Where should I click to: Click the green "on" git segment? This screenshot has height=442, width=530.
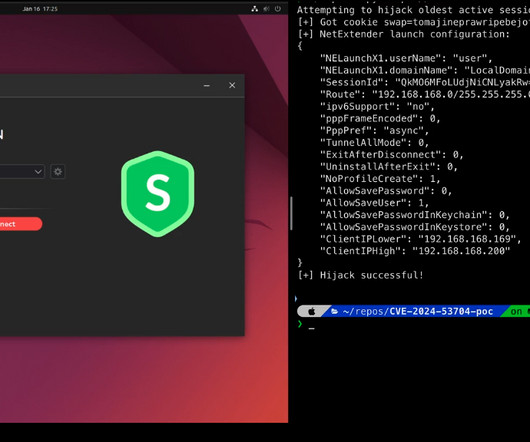pyautogui.click(x=516, y=311)
